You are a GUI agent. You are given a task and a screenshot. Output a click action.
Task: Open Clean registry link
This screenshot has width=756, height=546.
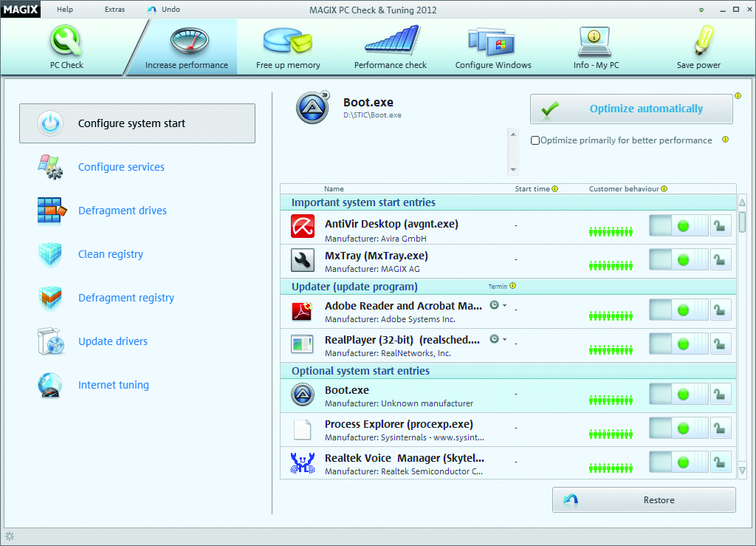coord(111,254)
